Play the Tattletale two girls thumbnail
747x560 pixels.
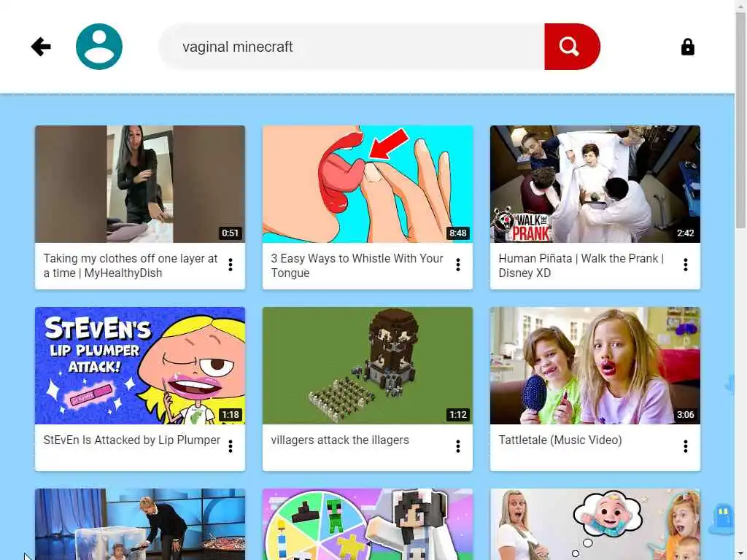coord(595,366)
